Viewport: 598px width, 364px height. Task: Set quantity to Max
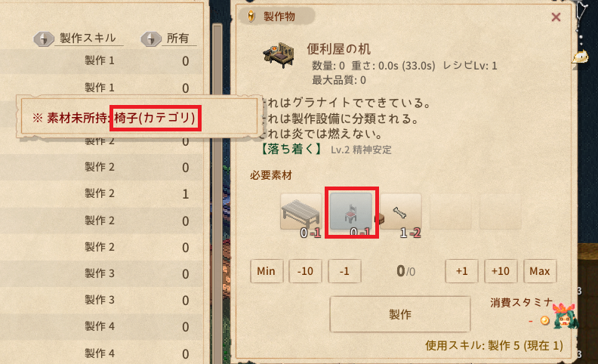[540, 271]
